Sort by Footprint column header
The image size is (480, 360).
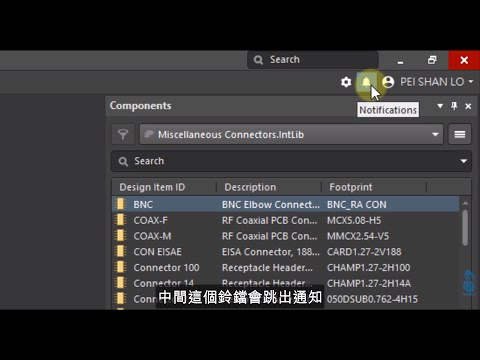351,187
